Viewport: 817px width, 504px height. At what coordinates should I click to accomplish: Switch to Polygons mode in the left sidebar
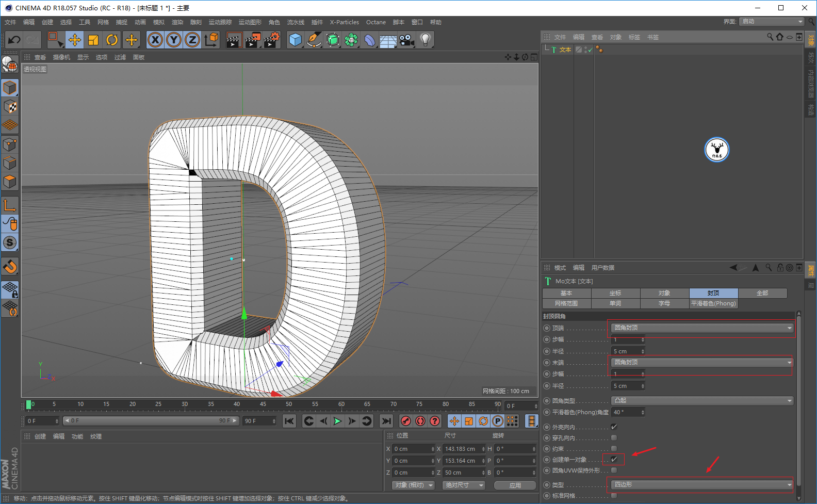pyautogui.click(x=10, y=182)
